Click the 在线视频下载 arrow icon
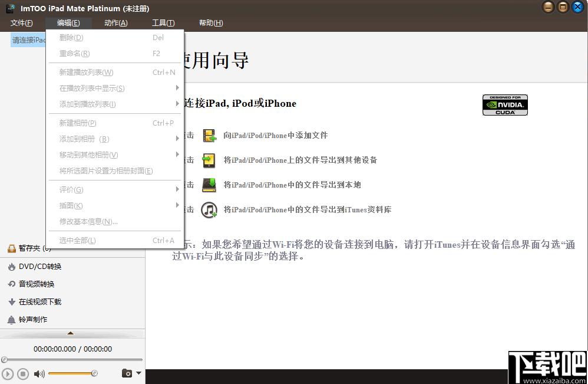The height and width of the screenshot is (384, 588). [x=12, y=302]
